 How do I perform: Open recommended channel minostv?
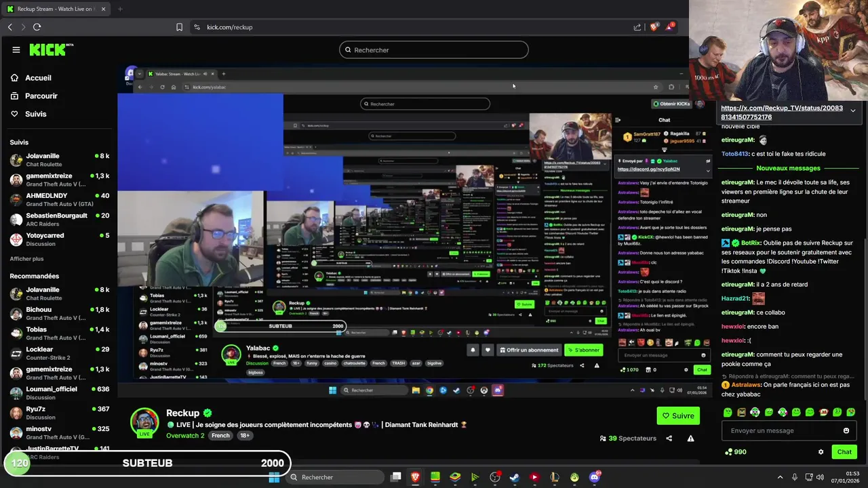pyautogui.click(x=60, y=432)
